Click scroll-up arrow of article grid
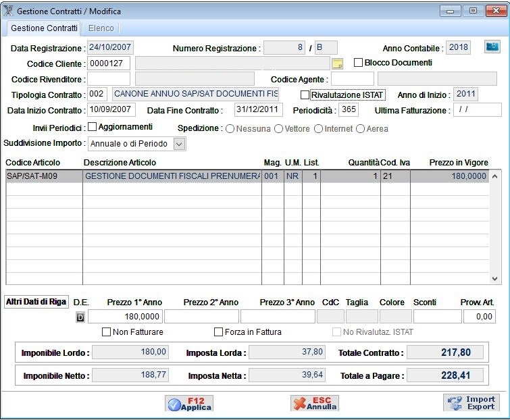This screenshot has width=510, height=420. (494, 176)
